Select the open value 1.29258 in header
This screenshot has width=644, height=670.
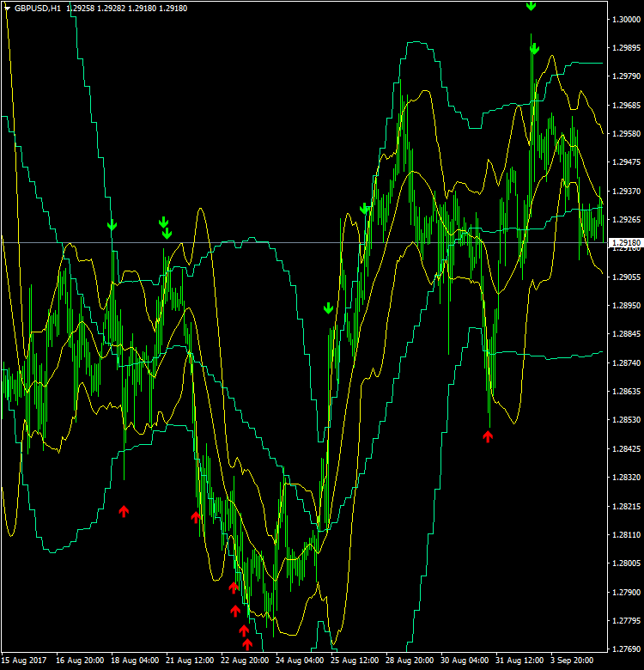(81, 8)
